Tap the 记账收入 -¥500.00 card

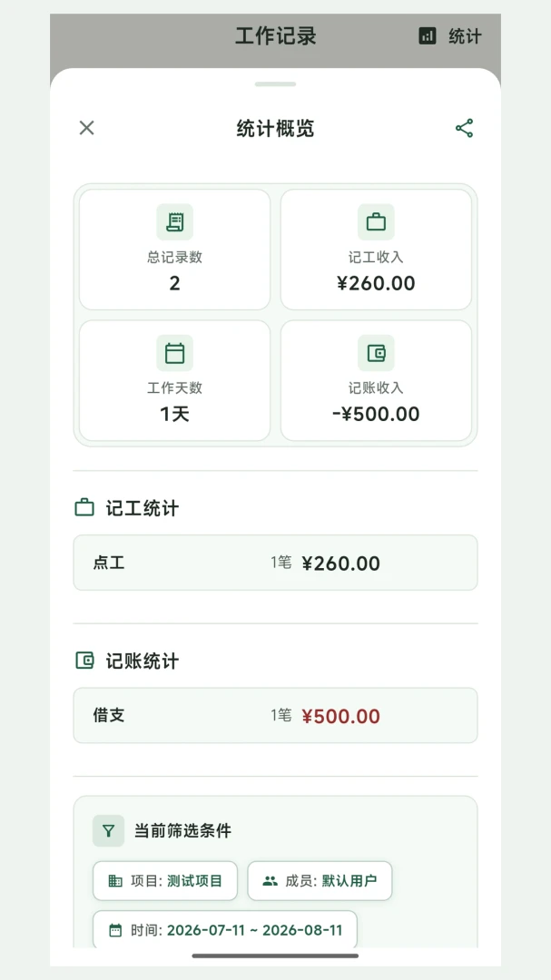coord(376,380)
